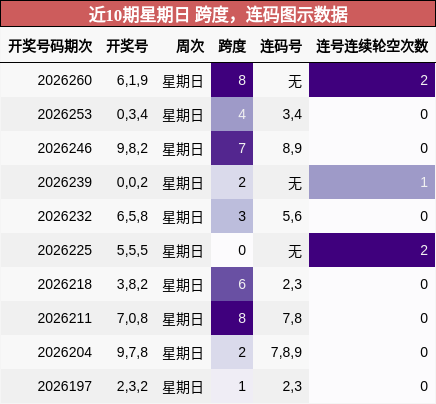Click 星期日 in row 2026260
Image resolution: width=436 pixels, height=404 pixels.
pyautogui.click(x=183, y=81)
